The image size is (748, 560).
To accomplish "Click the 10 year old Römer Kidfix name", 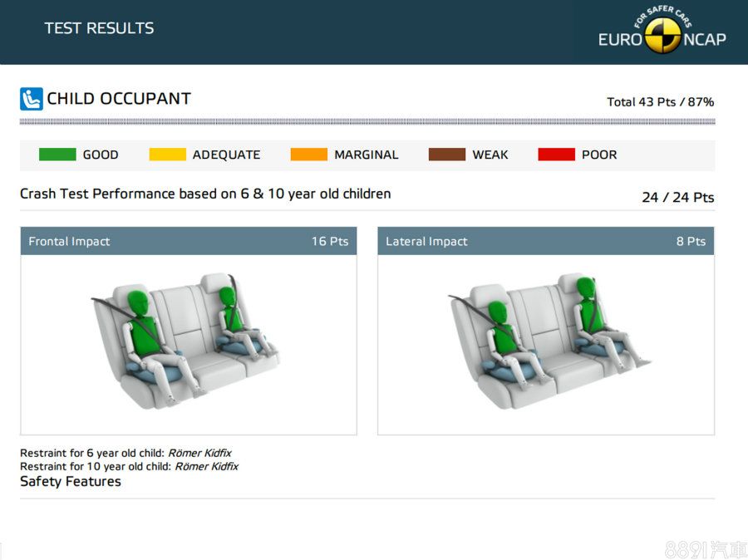I will coord(206,467).
